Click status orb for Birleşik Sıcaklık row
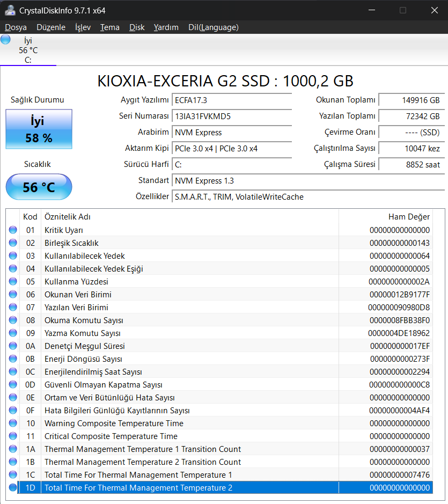The image size is (448, 504). (x=13, y=243)
